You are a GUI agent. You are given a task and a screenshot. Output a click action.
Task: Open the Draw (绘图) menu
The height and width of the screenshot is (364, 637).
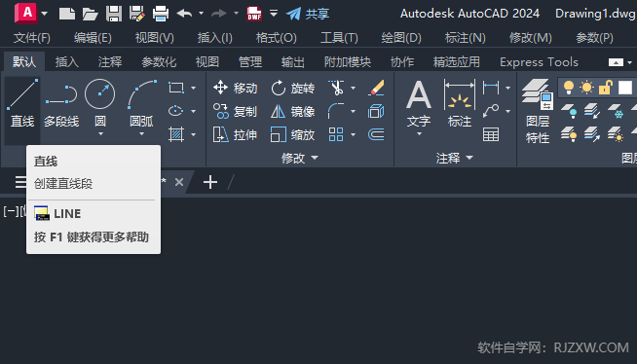(401, 38)
